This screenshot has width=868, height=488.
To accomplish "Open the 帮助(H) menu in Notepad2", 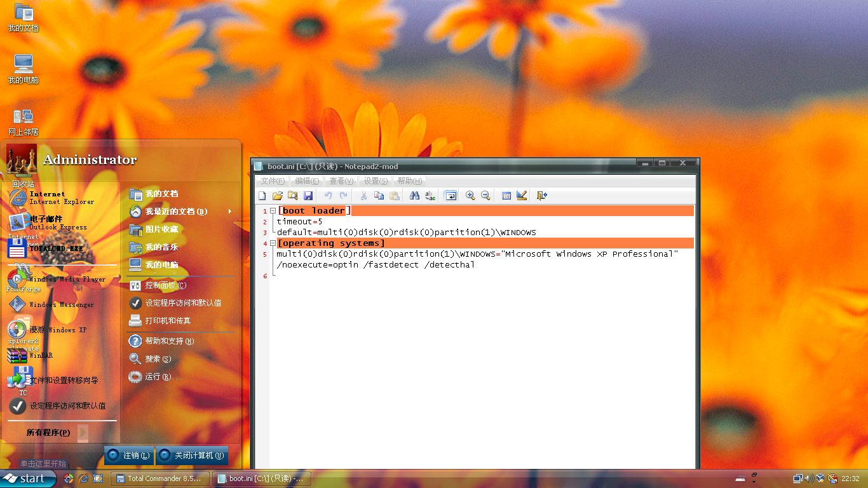I will tap(410, 181).
